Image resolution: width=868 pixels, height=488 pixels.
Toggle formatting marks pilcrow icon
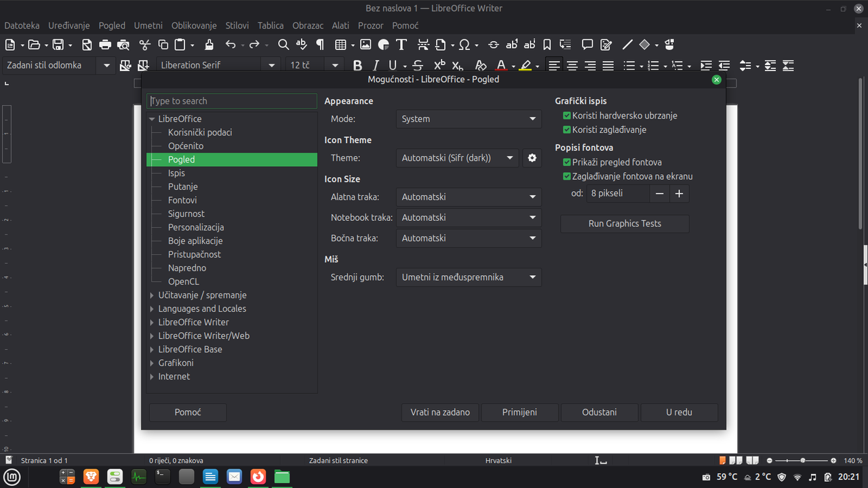[x=320, y=45]
